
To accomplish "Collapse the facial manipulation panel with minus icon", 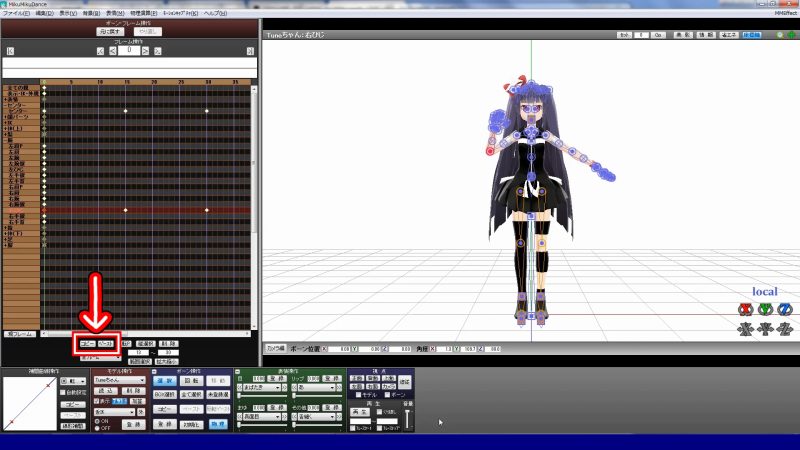I will click(x=237, y=371).
